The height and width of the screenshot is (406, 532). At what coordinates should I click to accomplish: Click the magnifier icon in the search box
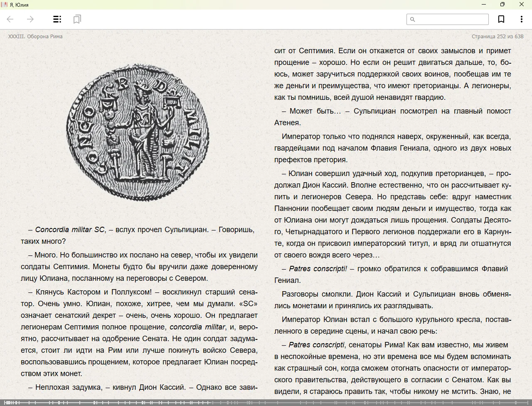413,20
